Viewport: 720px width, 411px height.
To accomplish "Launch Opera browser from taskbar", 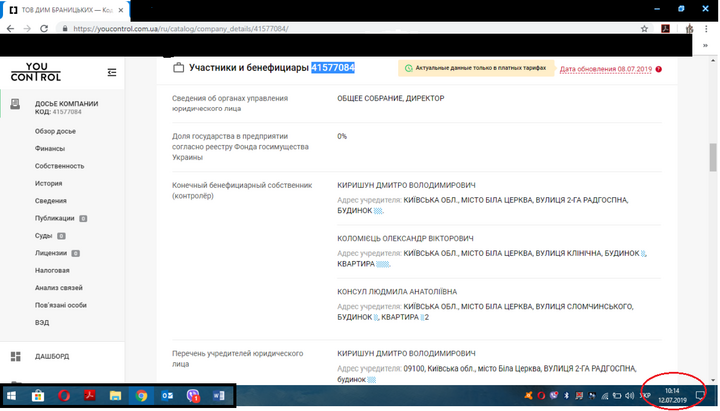I will point(63,396).
